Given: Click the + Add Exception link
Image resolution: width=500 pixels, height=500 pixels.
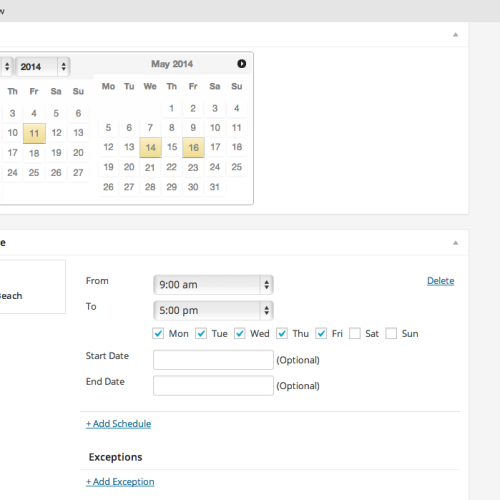Looking at the screenshot, I should tap(120, 482).
